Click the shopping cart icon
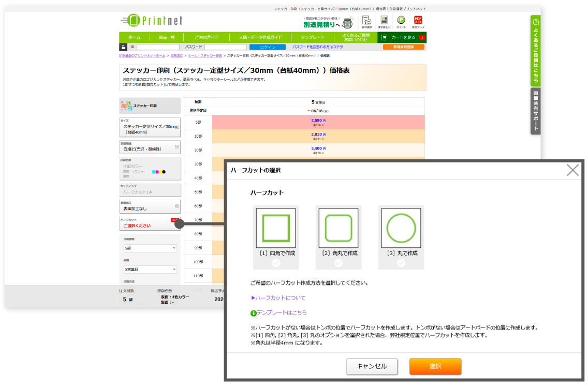The height and width of the screenshot is (388, 588). tap(384, 37)
